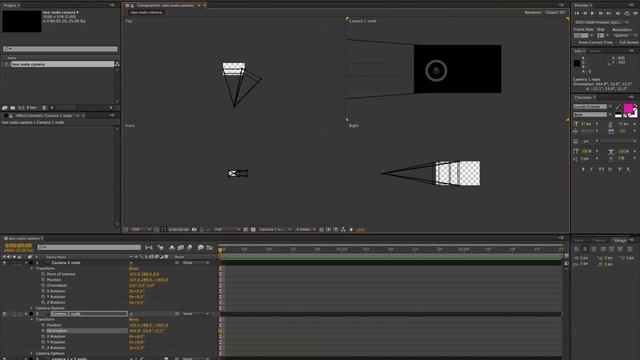This screenshot has width=640, height=360.
Task: Click the timeline current timecode display
Action: [18, 246]
